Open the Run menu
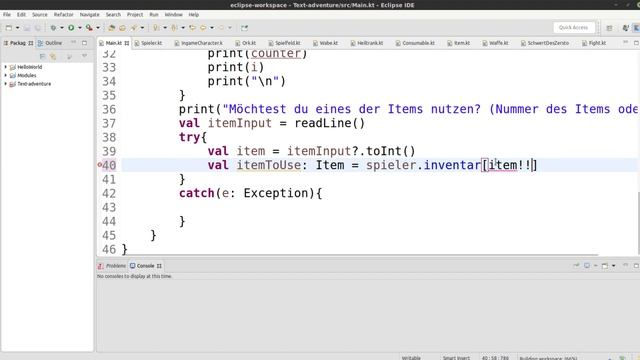 tap(153, 14)
